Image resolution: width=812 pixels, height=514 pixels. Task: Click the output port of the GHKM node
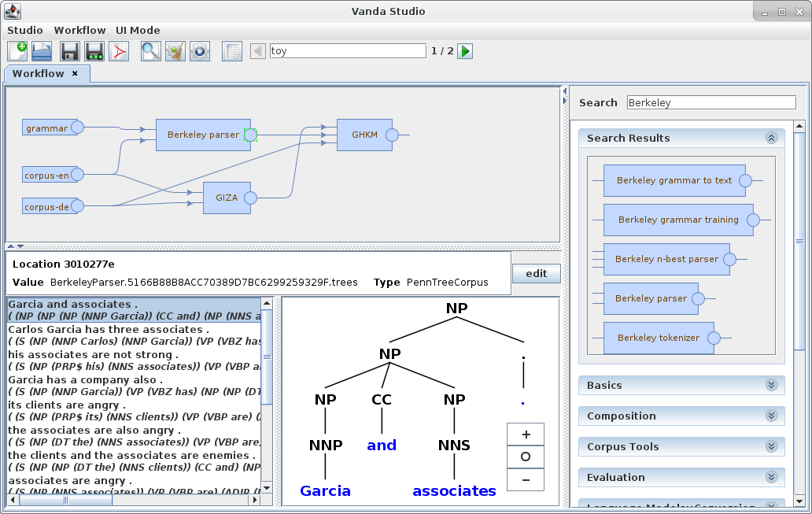coord(392,135)
